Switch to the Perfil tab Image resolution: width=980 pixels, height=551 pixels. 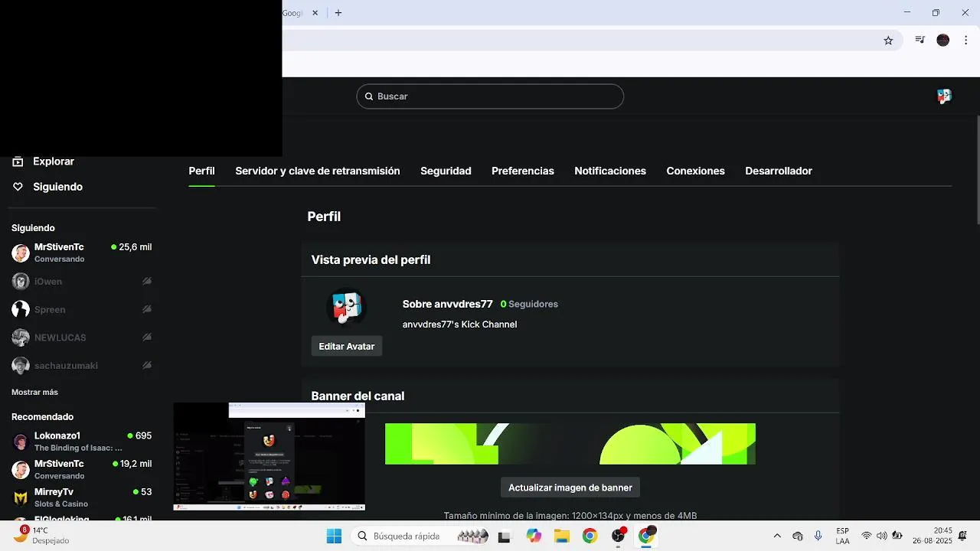coord(201,171)
